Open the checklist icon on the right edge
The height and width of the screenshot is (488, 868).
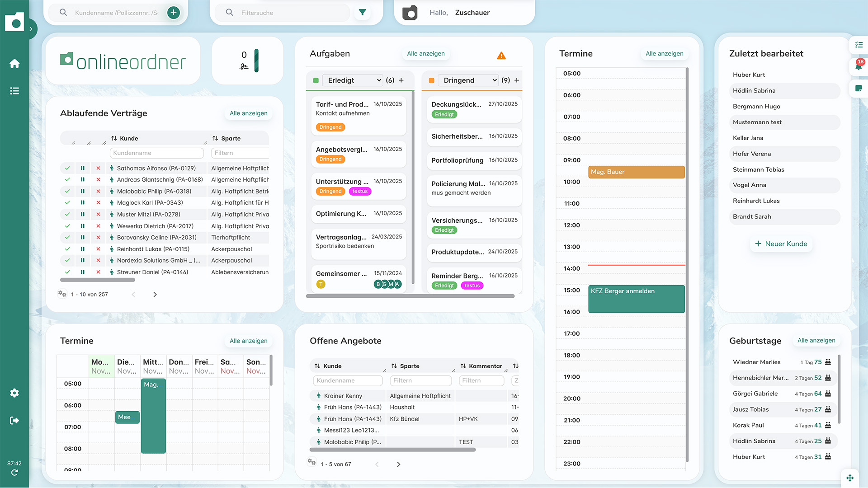(x=859, y=44)
